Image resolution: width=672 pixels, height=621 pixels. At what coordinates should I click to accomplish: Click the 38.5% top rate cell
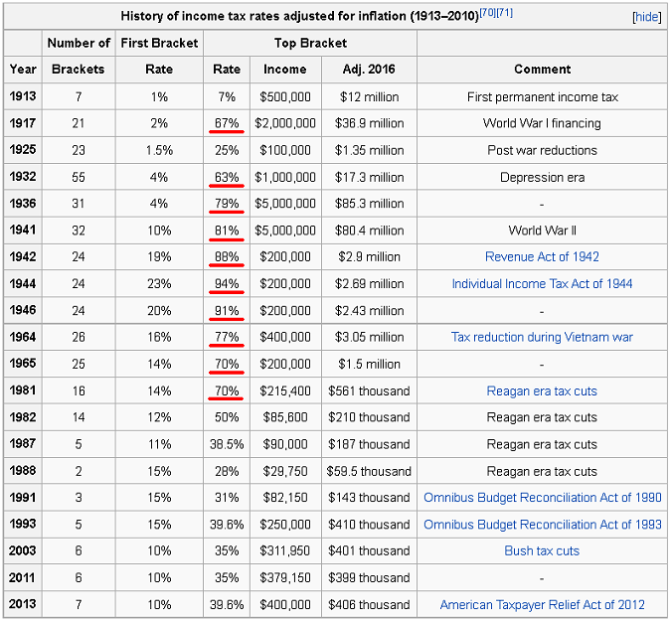227,444
